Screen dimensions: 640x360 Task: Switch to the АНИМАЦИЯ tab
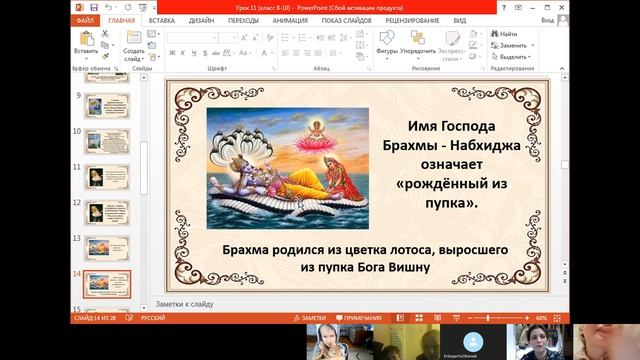pos(290,20)
